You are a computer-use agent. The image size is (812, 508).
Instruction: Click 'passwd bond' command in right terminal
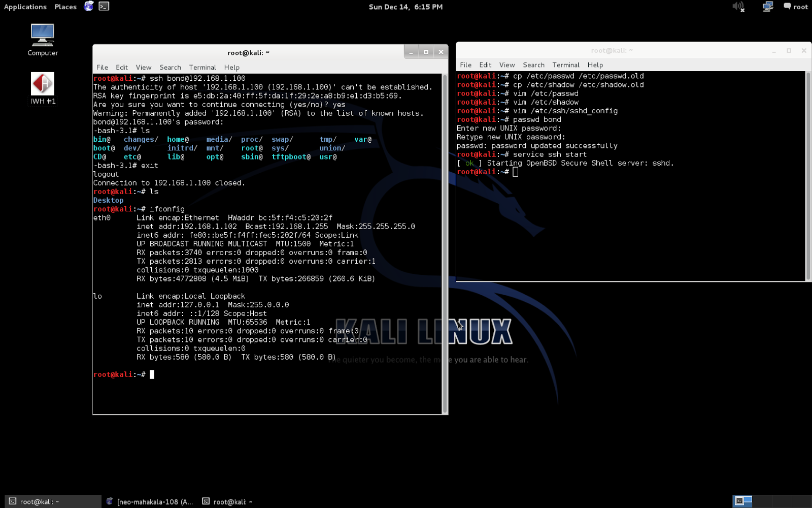(x=537, y=120)
